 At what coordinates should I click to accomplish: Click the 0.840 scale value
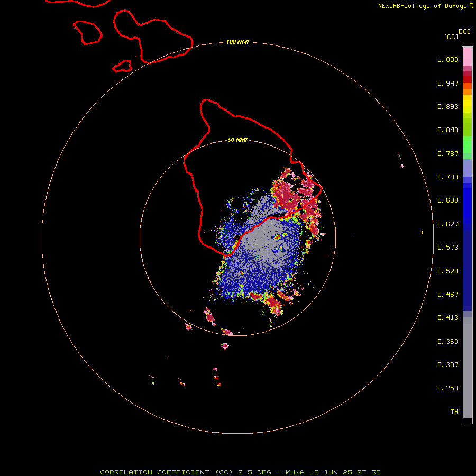[x=448, y=130]
